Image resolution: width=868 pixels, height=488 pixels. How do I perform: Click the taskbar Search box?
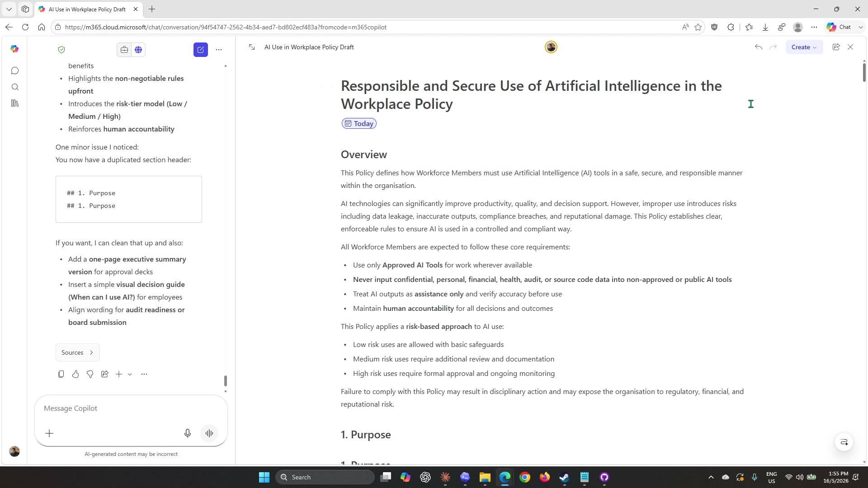click(x=325, y=477)
